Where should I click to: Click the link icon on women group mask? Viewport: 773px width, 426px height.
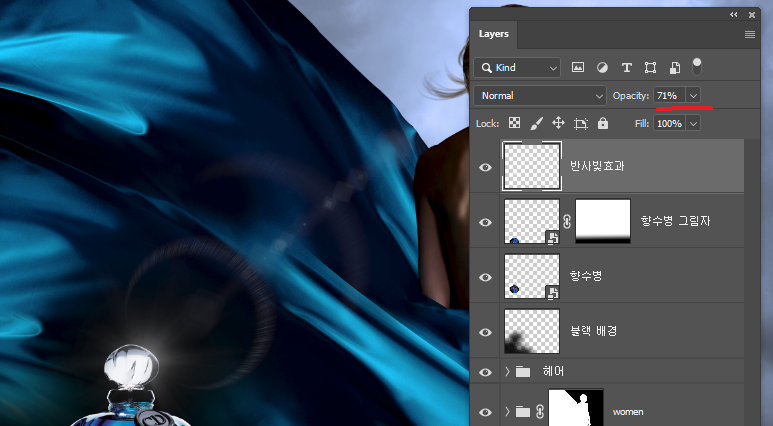tap(540, 411)
